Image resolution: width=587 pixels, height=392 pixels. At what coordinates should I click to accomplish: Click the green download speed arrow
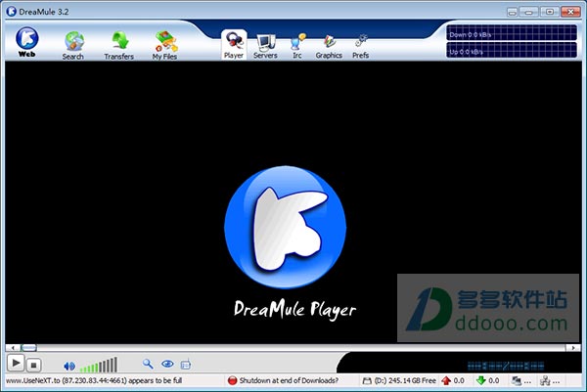pos(481,381)
